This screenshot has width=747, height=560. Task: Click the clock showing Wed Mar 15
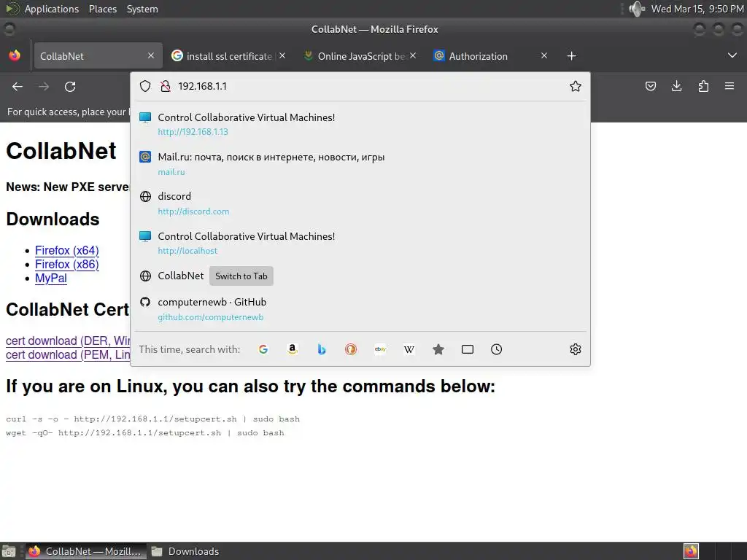click(697, 9)
